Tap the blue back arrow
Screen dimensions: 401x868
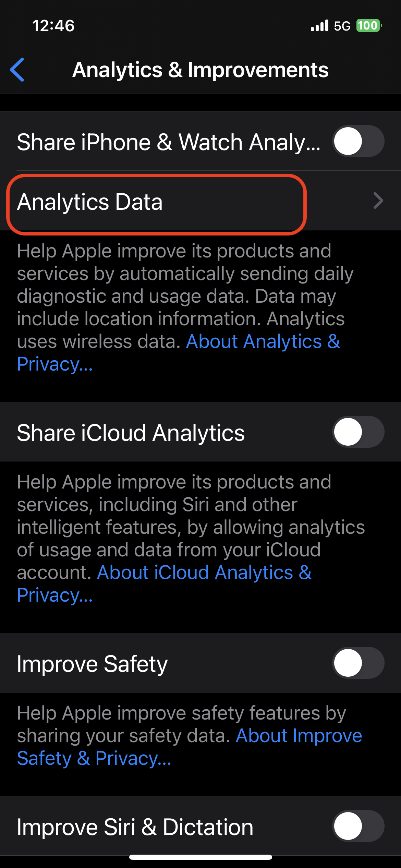pos(17,70)
